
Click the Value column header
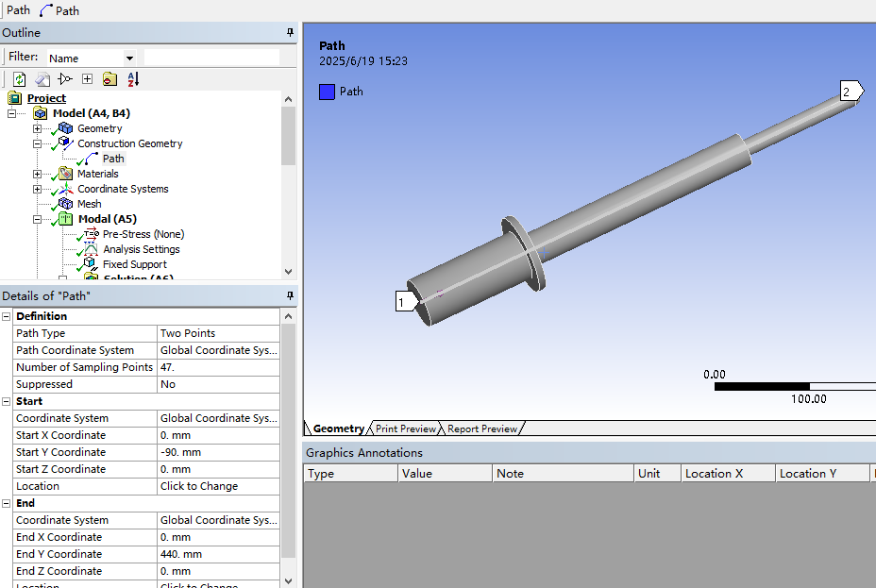click(x=446, y=473)
